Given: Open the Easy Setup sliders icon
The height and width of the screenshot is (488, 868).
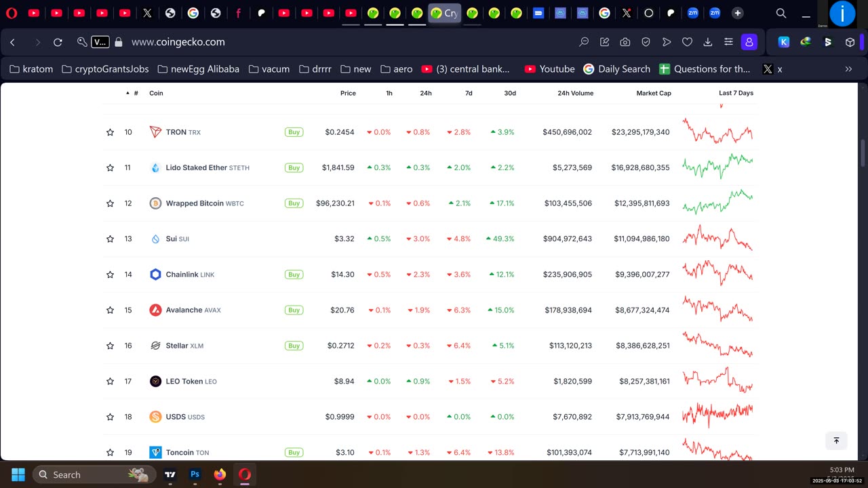Looking at the screenshot, I should click(x=728, y=42).
